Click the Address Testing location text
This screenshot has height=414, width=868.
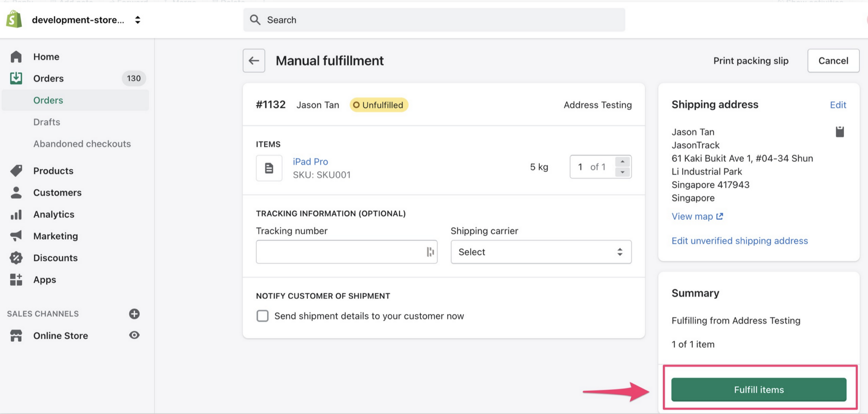point(598,105)
